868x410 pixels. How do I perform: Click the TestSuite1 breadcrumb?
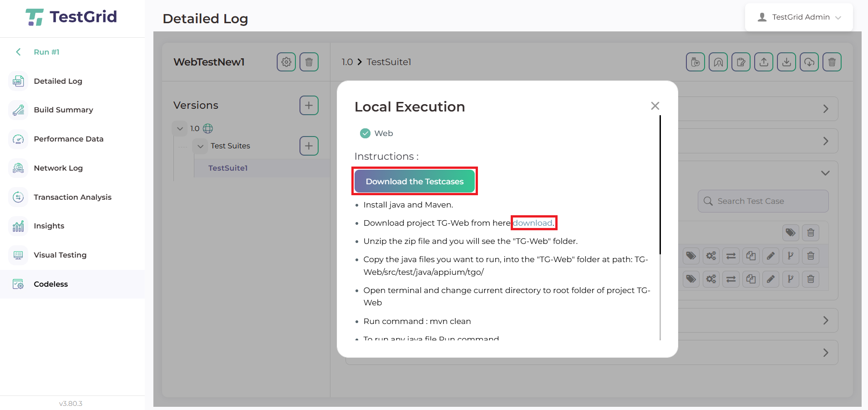point(389,62)
